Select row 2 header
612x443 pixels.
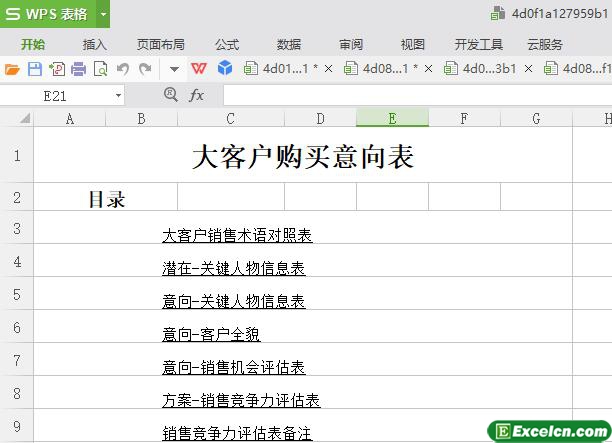tap(17, 197)
